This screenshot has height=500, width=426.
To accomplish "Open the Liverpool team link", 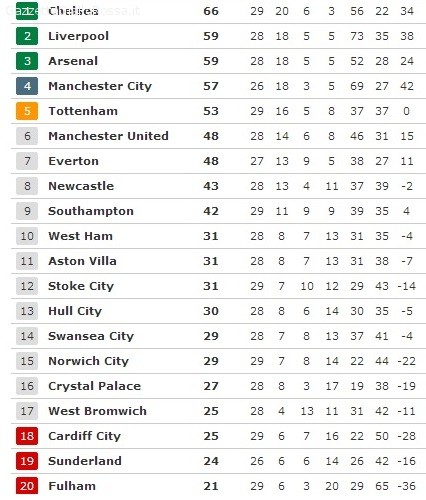I will (x=79, y=36).
